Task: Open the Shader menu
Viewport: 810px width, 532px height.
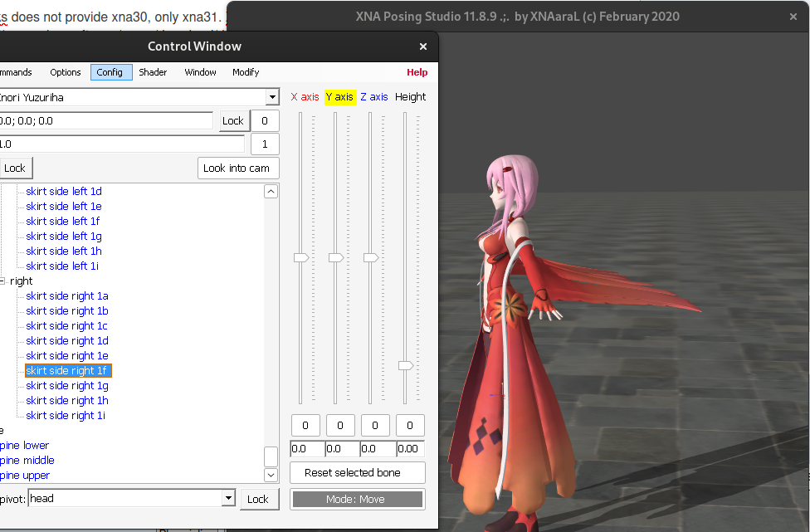Action: (153, 72)
